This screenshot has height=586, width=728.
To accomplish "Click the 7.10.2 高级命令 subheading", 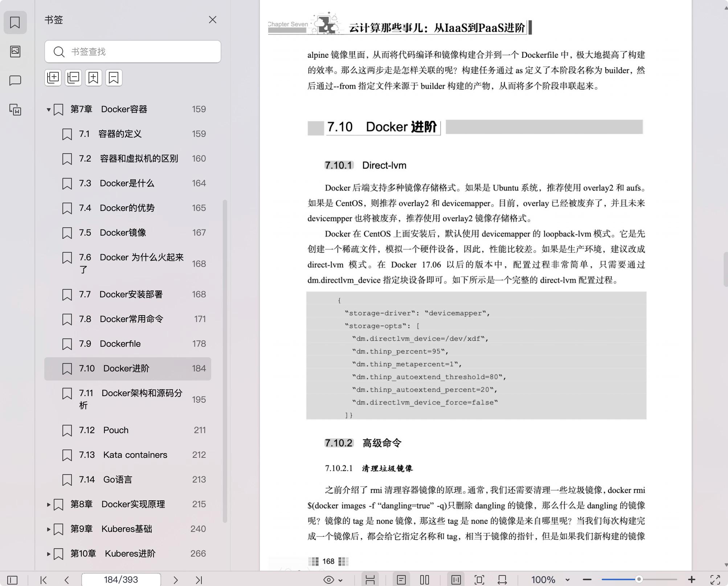I will pos(363,443).
